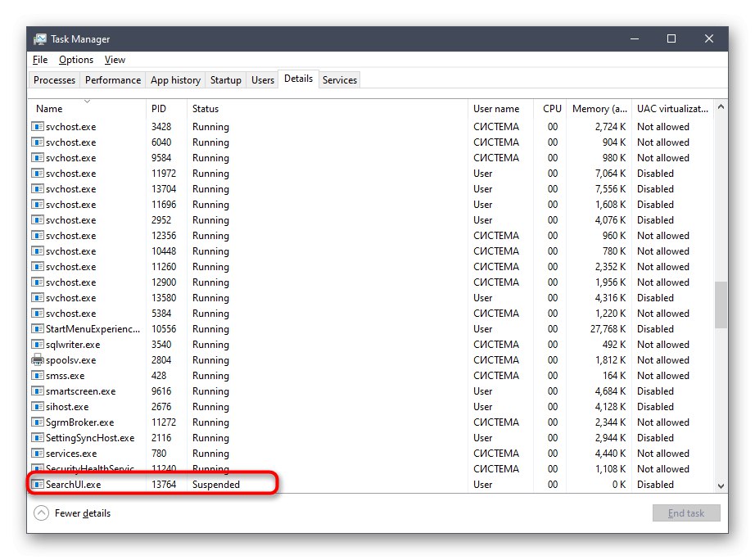Image resolution: width=755 pixels, height=560 pixels.
Task: Click icon of svchost.exe with PID 12356
Action: point(38,236)
